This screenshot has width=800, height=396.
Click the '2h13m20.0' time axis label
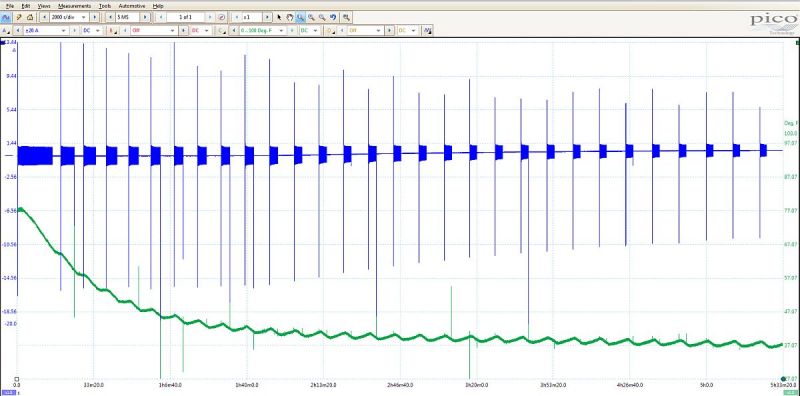[323, 385]
